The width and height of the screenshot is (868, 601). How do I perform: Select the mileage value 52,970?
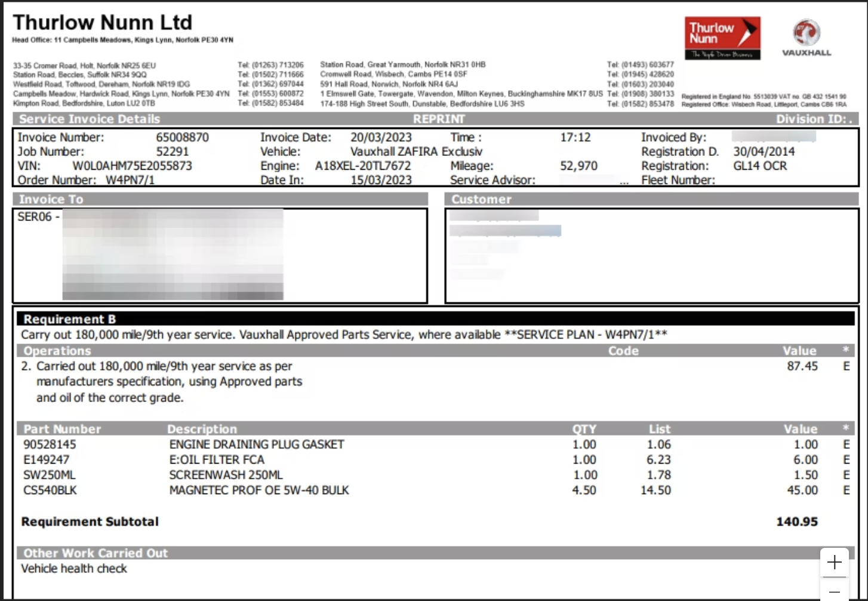coord(578,166)
